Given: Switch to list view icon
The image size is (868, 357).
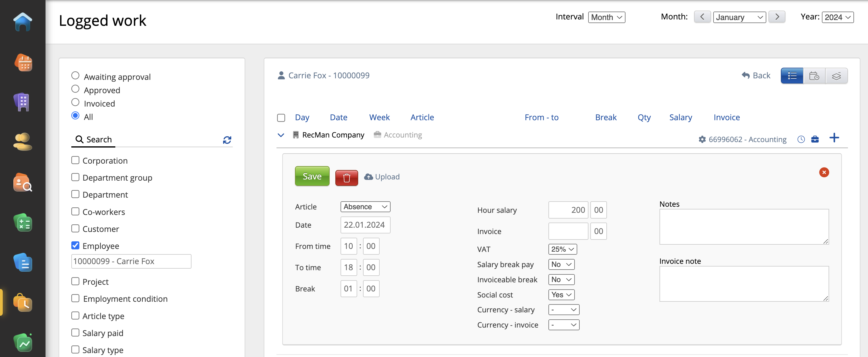Looking at the screenshot, I should tap(792, 76).
